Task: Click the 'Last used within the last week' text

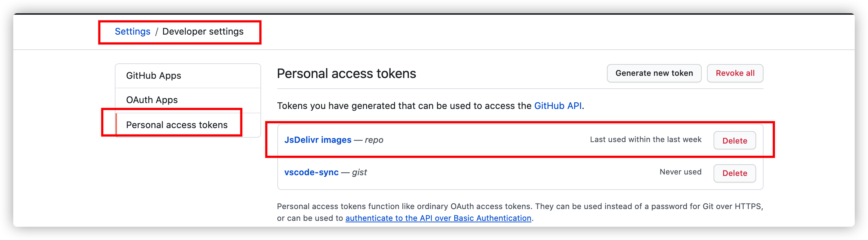Action: [x=645, y=140]
